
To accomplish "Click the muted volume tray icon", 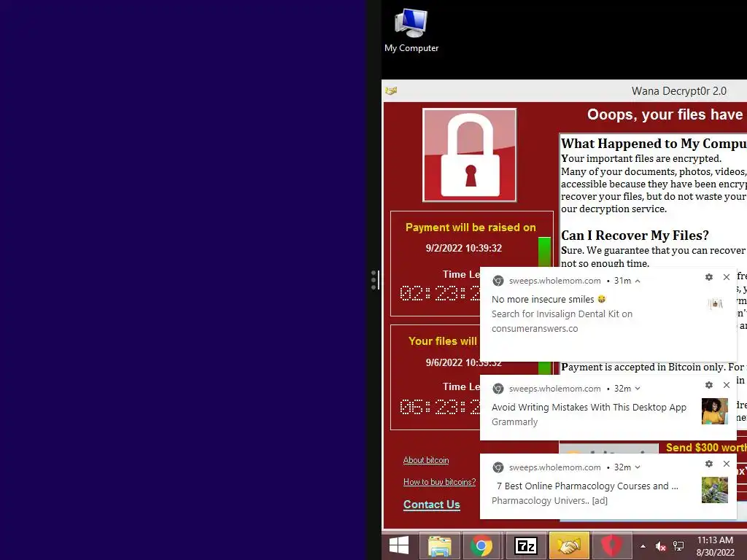I will pyautogui.click(x=660, y=546).
